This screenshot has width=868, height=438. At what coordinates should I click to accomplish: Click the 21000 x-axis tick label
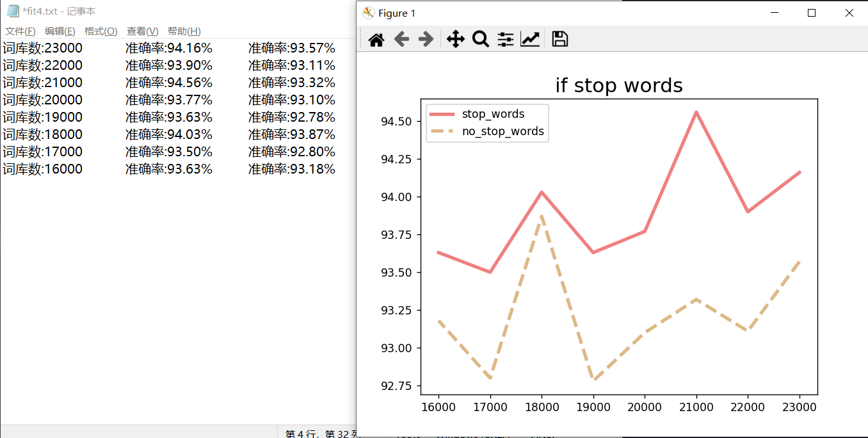click(696, 407)
